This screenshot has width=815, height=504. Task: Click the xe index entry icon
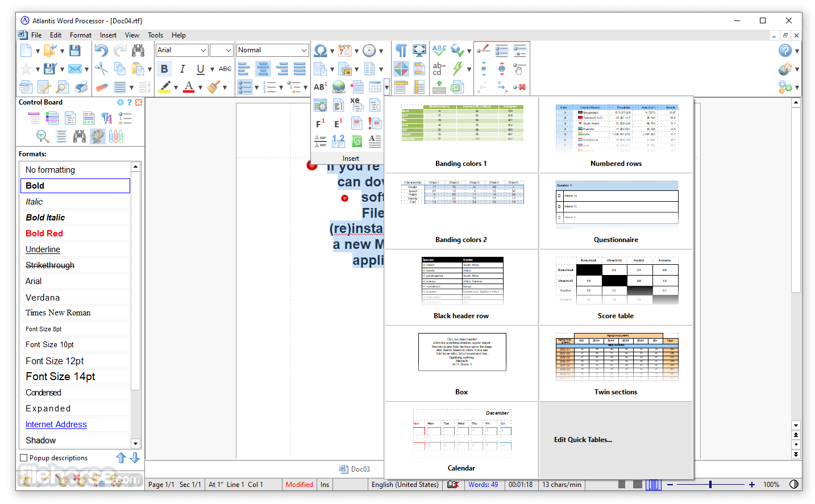(357, 105)
